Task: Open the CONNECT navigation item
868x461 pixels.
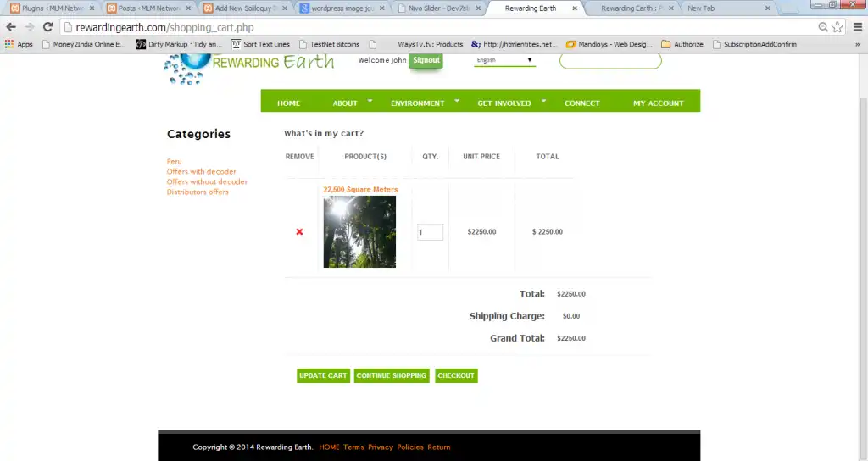Action: click(581, 103)
